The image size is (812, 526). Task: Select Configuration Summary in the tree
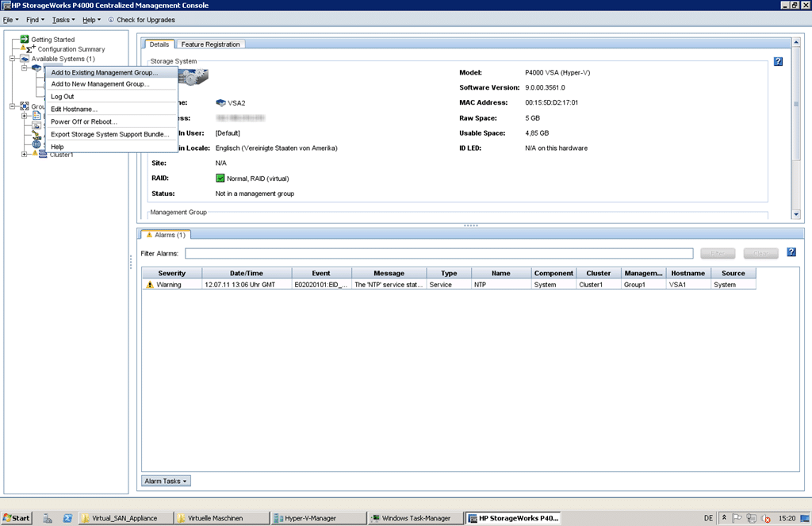[71, 49]
